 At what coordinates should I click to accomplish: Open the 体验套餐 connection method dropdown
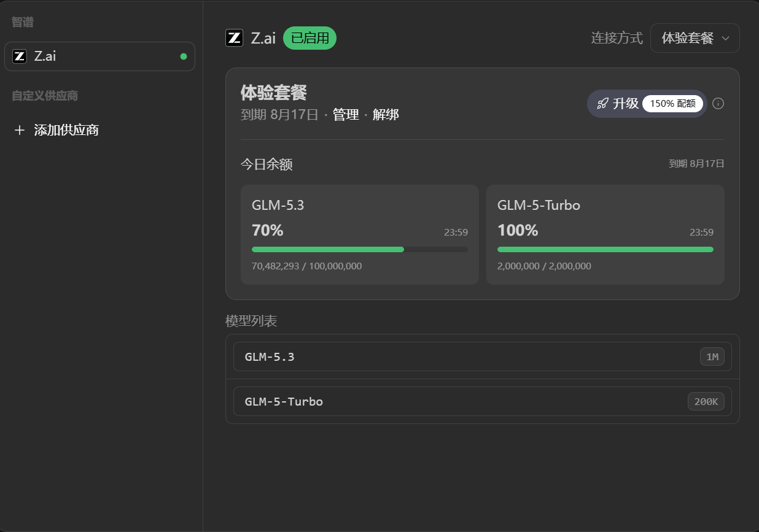click(695, 38)
